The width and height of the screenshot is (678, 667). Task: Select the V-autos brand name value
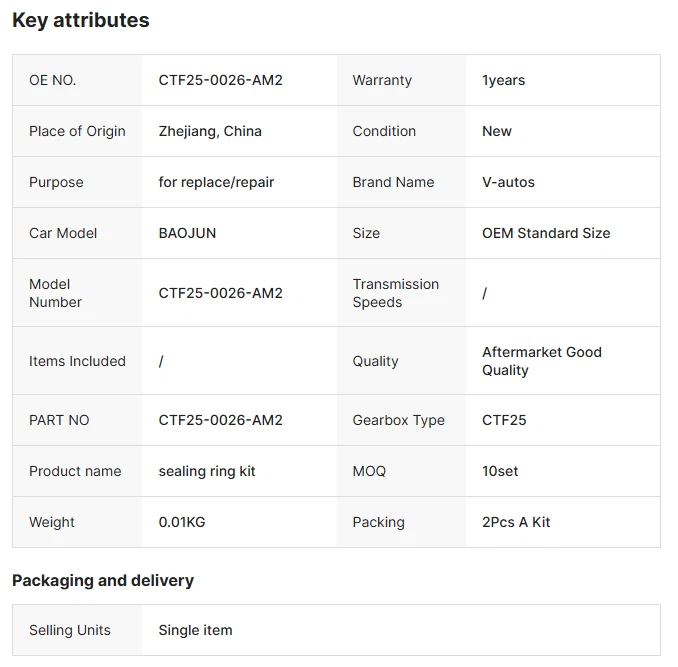[508, 182]
